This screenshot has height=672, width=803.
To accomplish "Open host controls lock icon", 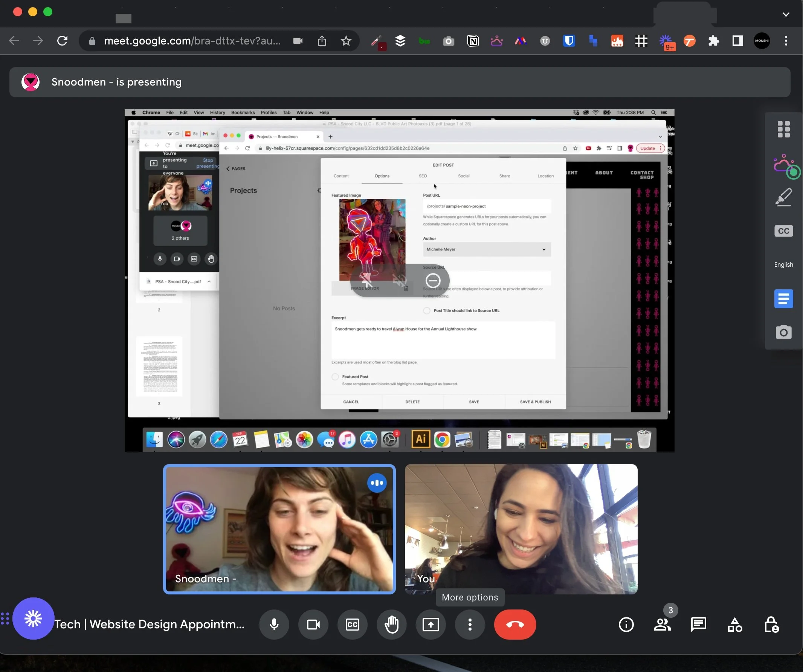I will [772, 625].
